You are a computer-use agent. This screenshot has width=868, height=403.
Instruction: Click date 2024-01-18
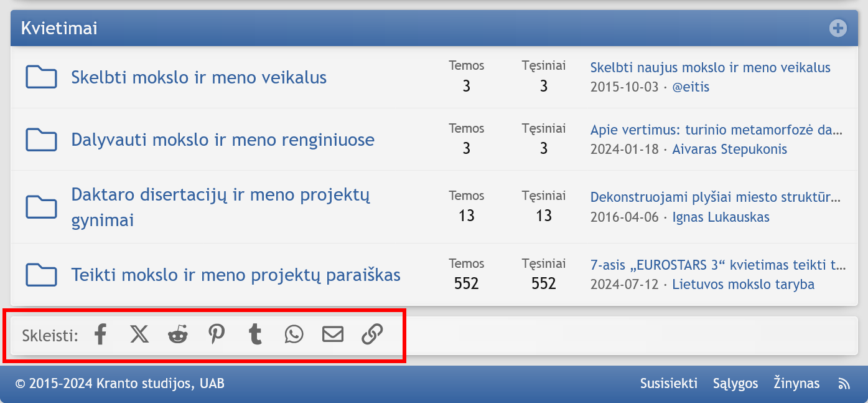(624, 149)
